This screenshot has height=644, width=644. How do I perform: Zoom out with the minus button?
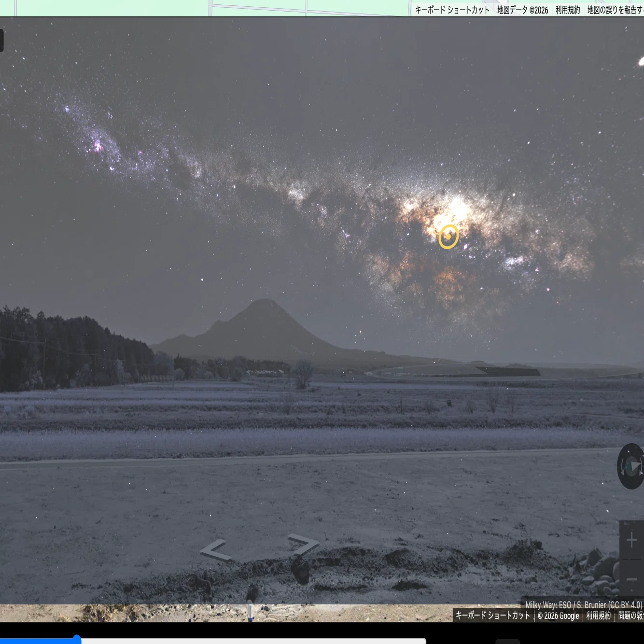pyautogui.click(x=631, y=579)
